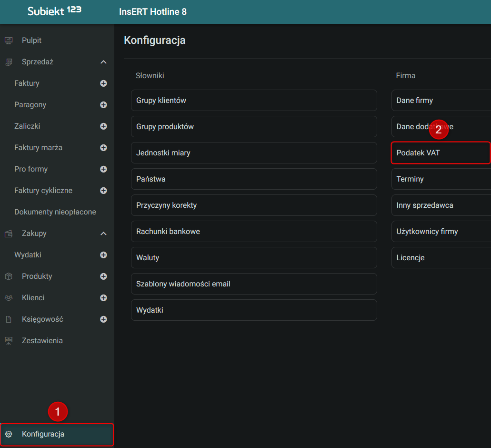Screen dimensions: 491x448
Task: Open Zestawienia in the sidebar
Action: pos(42,341)
